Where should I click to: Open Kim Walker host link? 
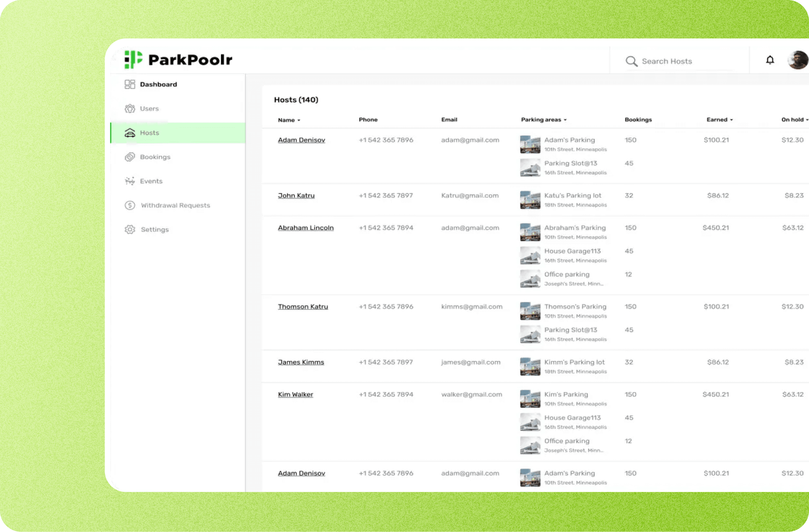pyautogui.click(x=296, y=394)
